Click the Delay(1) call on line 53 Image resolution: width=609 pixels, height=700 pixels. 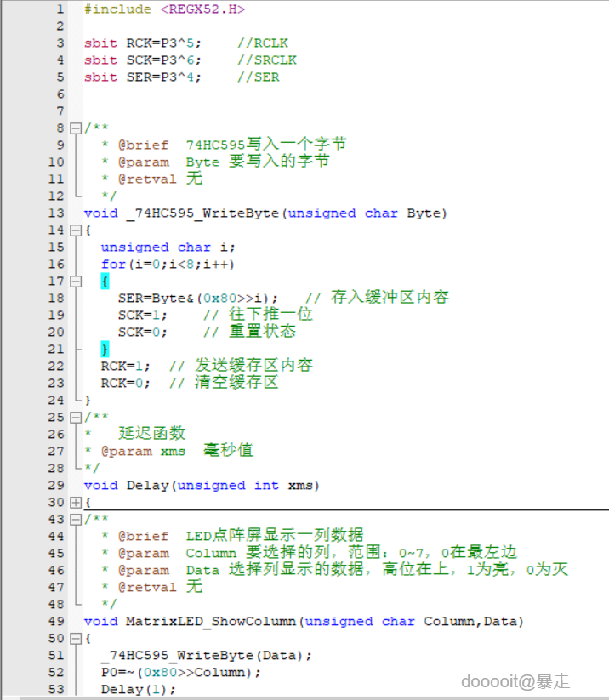[139, 689]
